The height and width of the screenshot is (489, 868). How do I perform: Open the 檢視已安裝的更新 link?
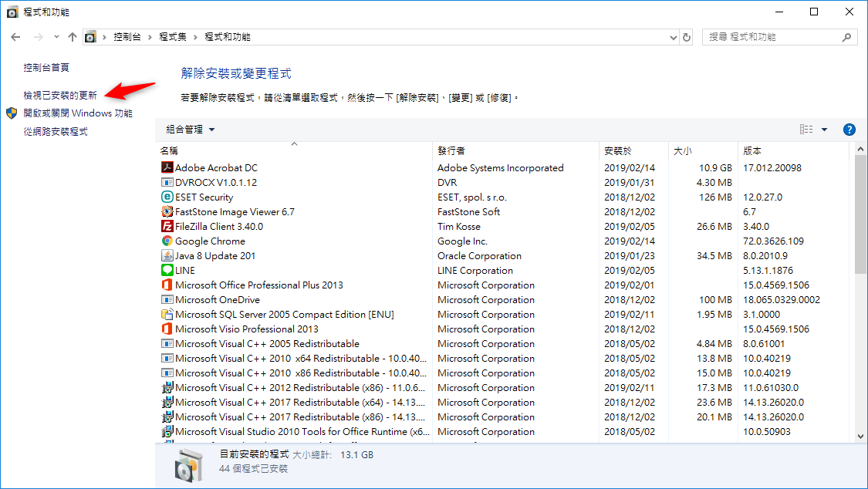(x=60, y=95)
